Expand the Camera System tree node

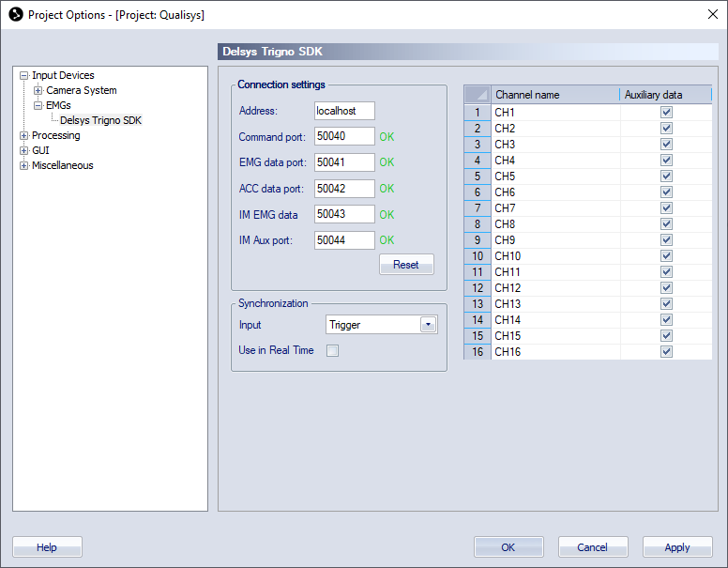point(38,90)
